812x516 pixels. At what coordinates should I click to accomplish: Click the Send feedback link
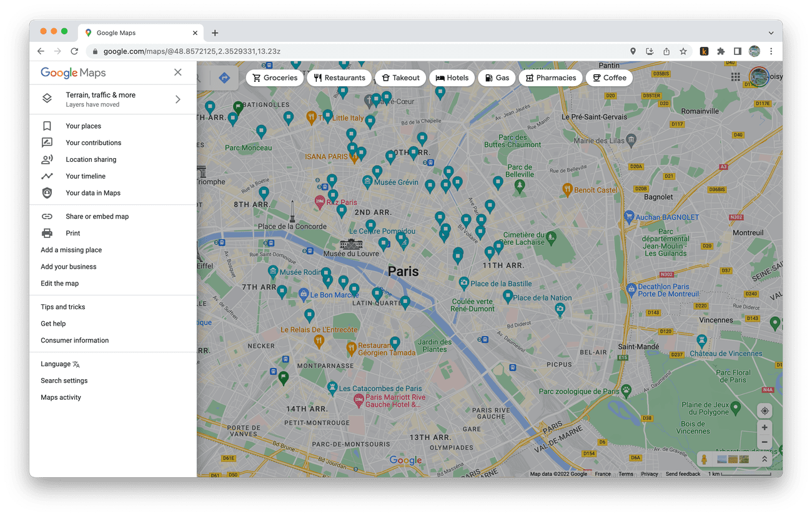tap(683, 474)
